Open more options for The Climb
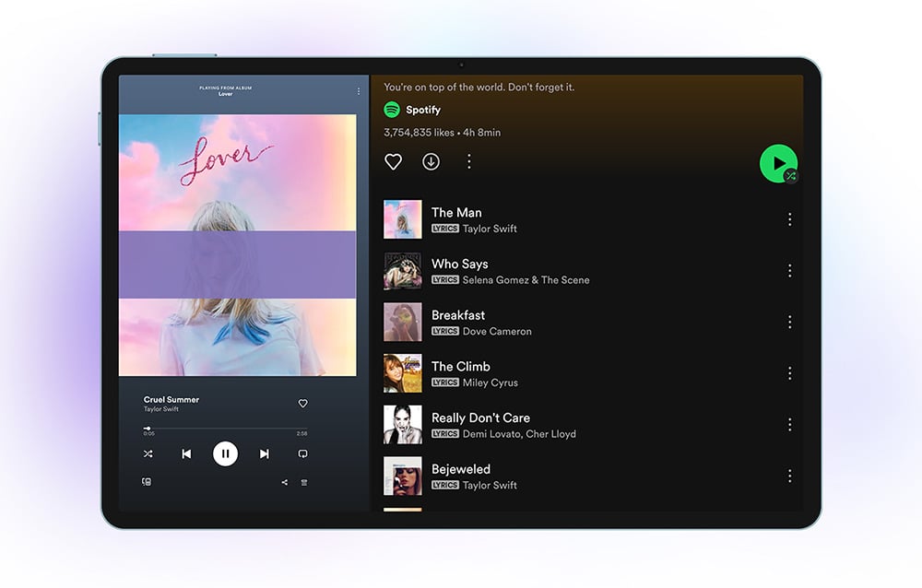 click(x=789, y=372)
